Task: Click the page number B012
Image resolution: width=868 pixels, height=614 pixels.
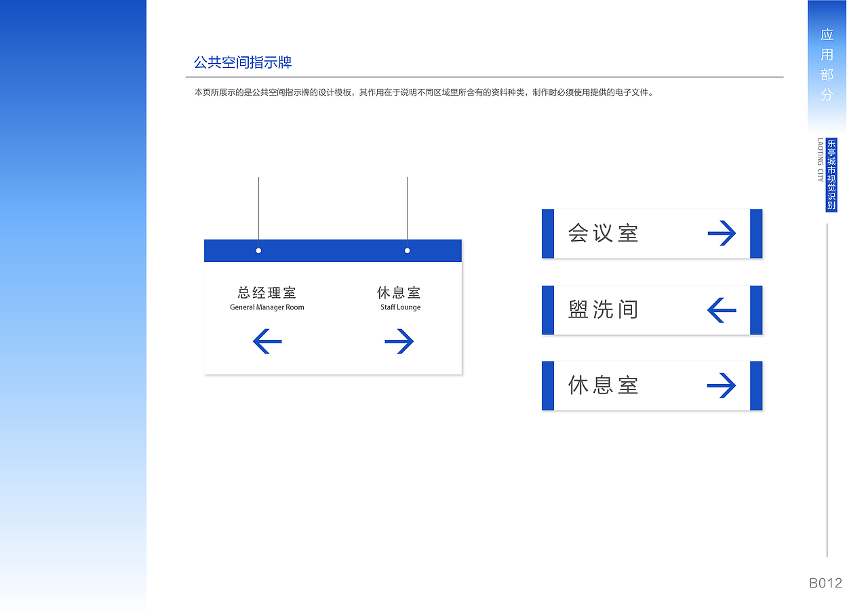Action: coord(826,582)
